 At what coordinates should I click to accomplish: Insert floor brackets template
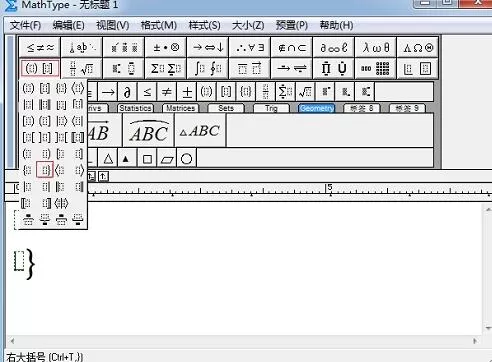(61, 105)
